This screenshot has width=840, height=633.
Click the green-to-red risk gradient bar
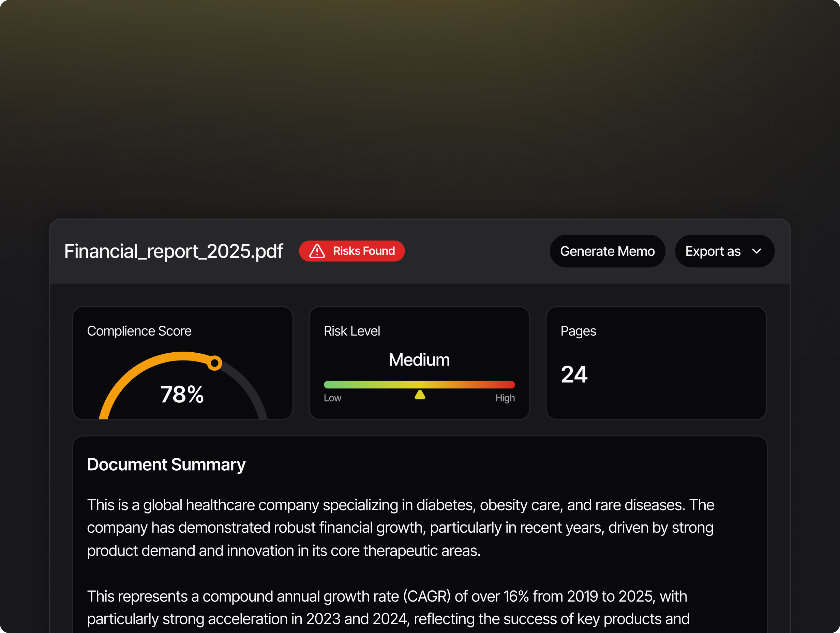(419, 384)
